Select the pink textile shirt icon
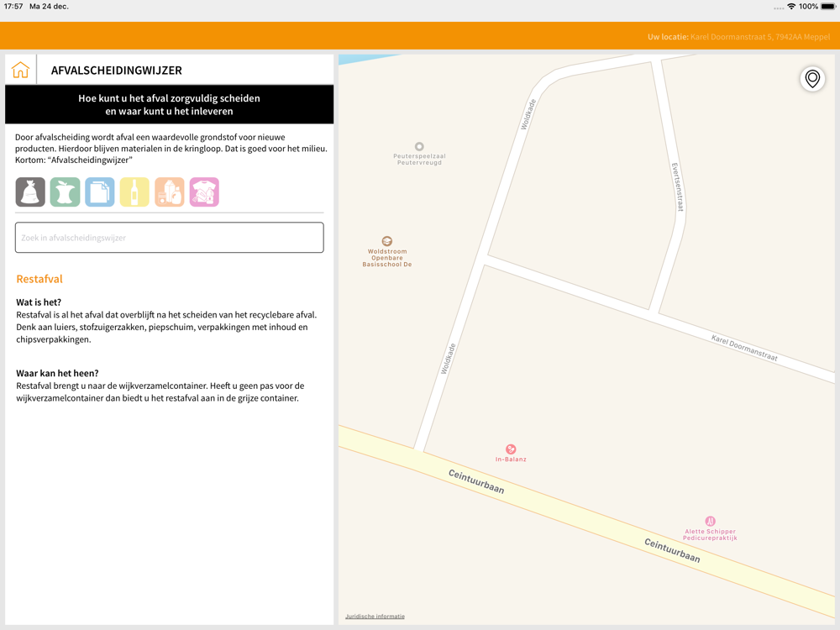The height and width of the screenshot is (630, 840). (204, 192)
